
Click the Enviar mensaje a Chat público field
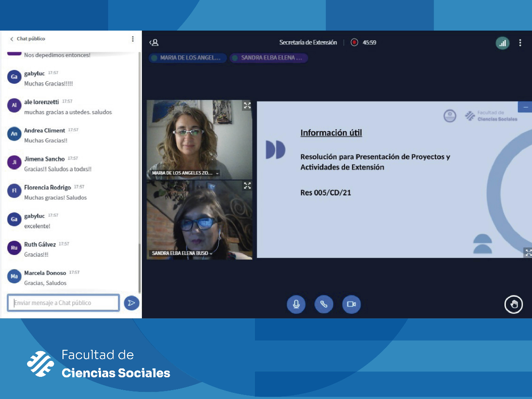62,303
